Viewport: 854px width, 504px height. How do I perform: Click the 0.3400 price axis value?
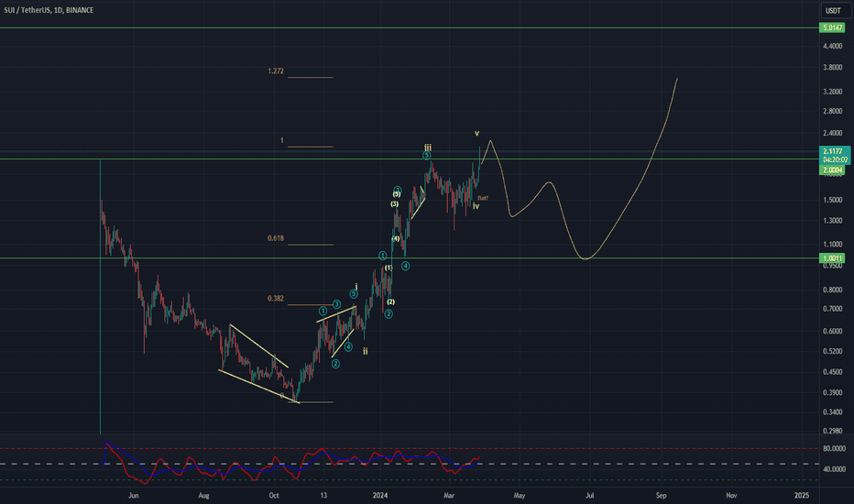pyautogui.click(x=833, y=412)
